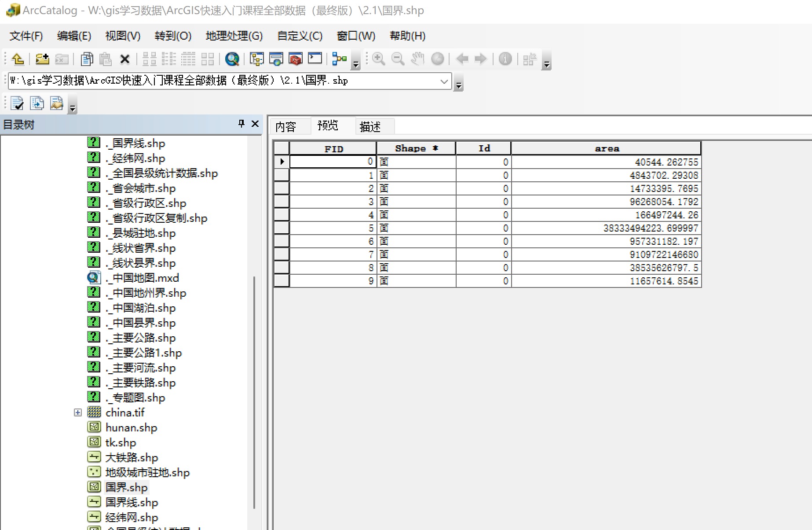This screenshot has height=530, width=812.
Task: Click the Validate Metadata icon
Action: (17, 103)
